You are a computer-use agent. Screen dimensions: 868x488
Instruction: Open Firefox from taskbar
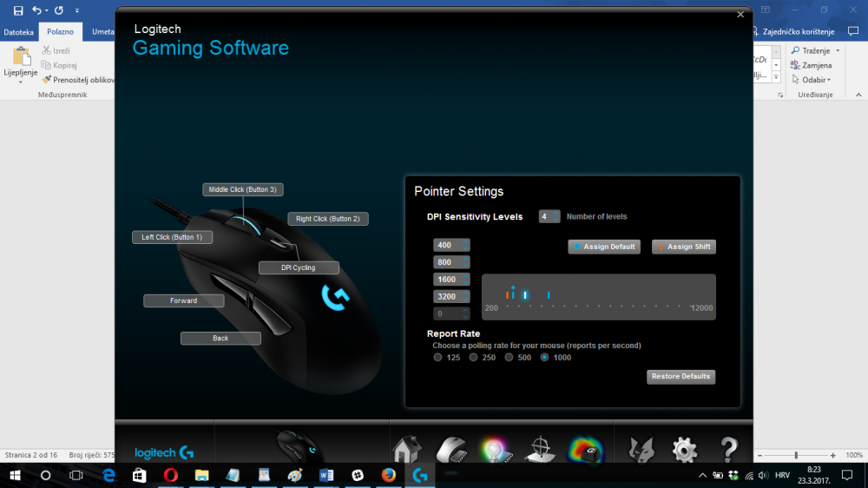(389, 475)
